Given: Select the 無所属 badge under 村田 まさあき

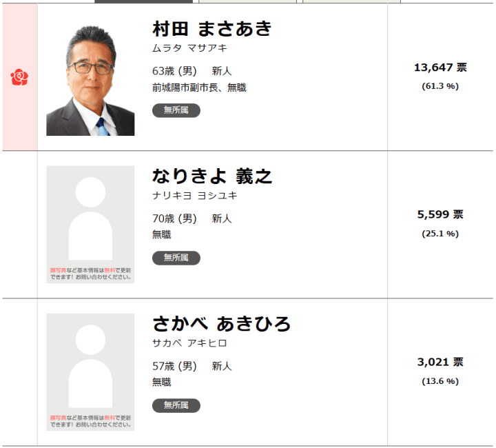Looking at the screenshot, I should point(176,110).
